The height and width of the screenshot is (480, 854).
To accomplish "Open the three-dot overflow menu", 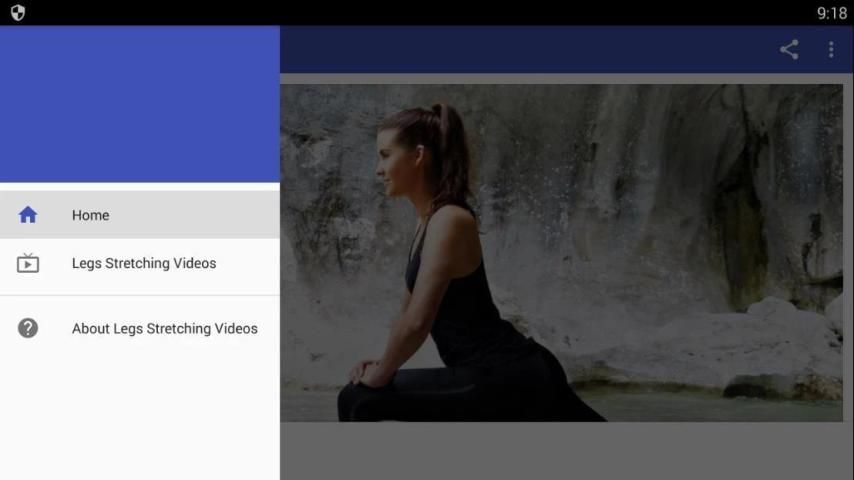I will 830,49.
